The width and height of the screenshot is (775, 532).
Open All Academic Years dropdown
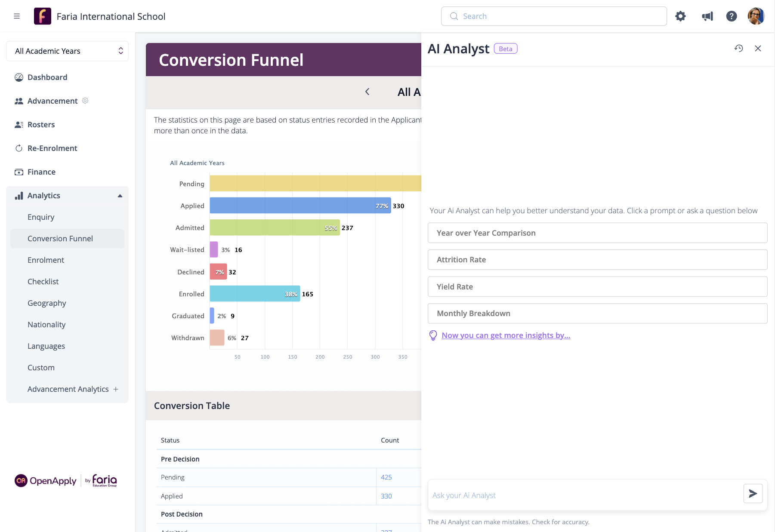[68, 51]
